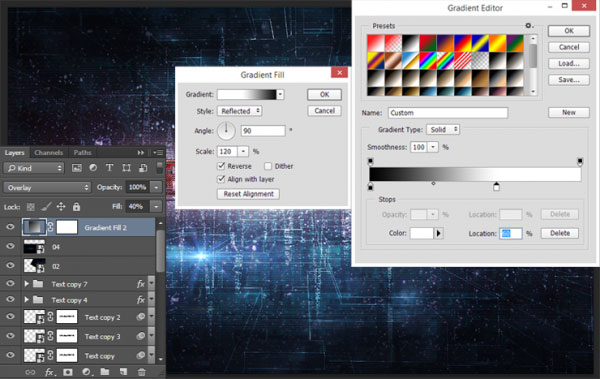Select Gradient Fill 2 layer mask thumbnail
Viewport: 600px width, 379px height.
pos(67,227)
